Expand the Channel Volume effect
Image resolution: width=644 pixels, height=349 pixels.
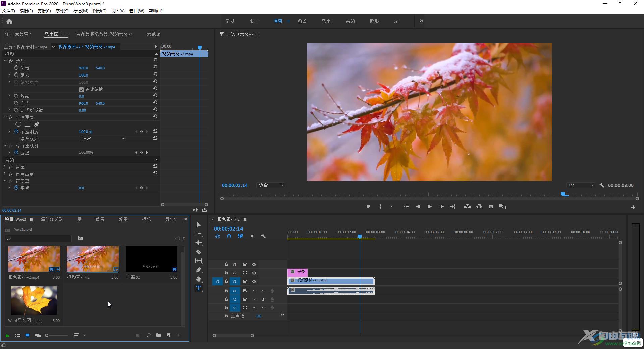point(5,173)
